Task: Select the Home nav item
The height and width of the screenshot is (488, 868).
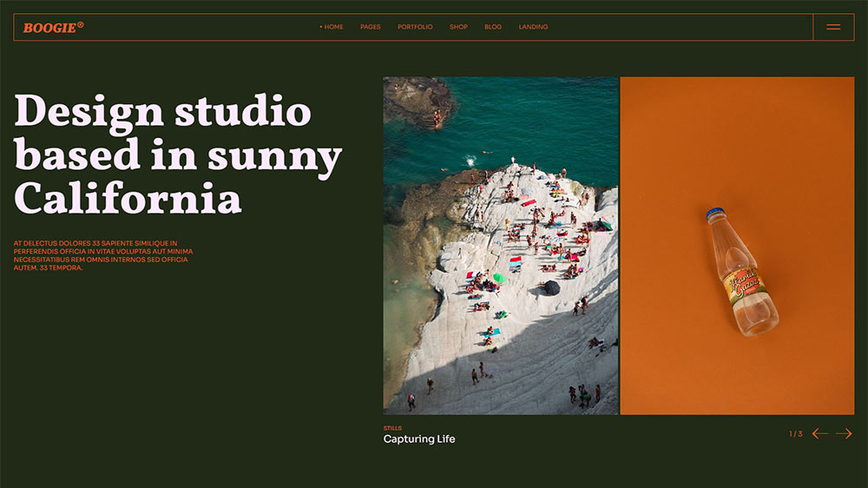Action: [x=332, y=27]
